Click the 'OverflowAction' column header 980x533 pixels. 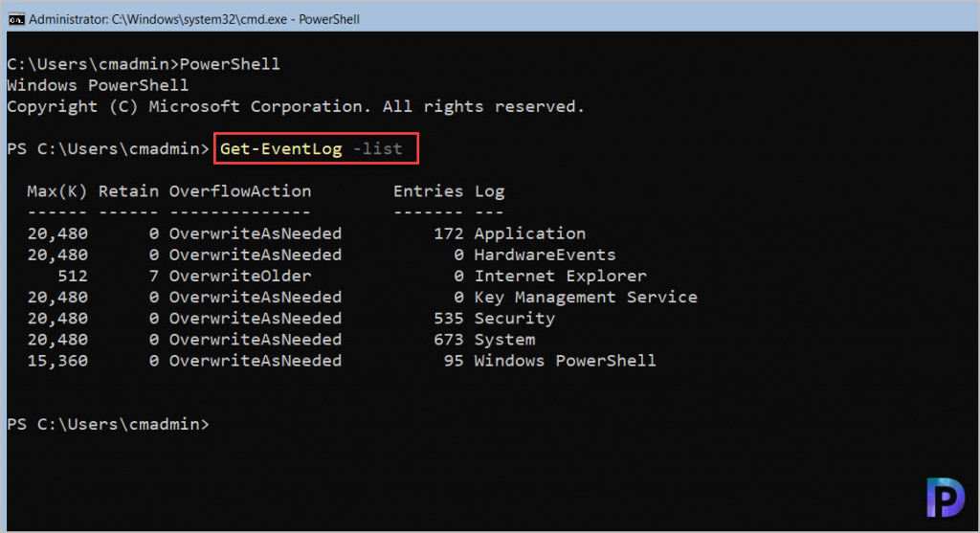pyautogui.click(x=240, y=191)
